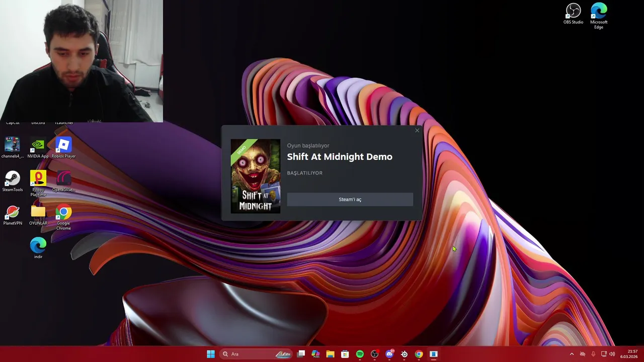Open the OperaGXSe... desktop icon
The width and height of the screenshot is (644, 362).
(x=63, y=182)
